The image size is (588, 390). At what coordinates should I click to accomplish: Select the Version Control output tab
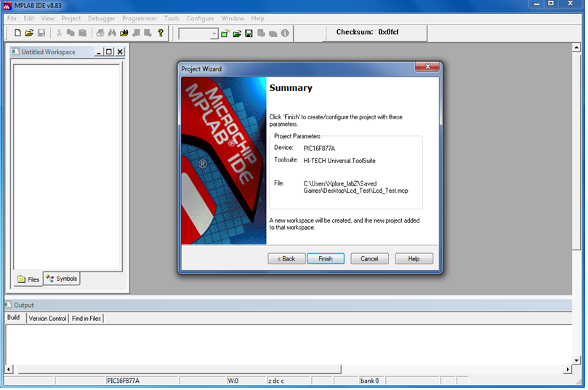point(47,318)
